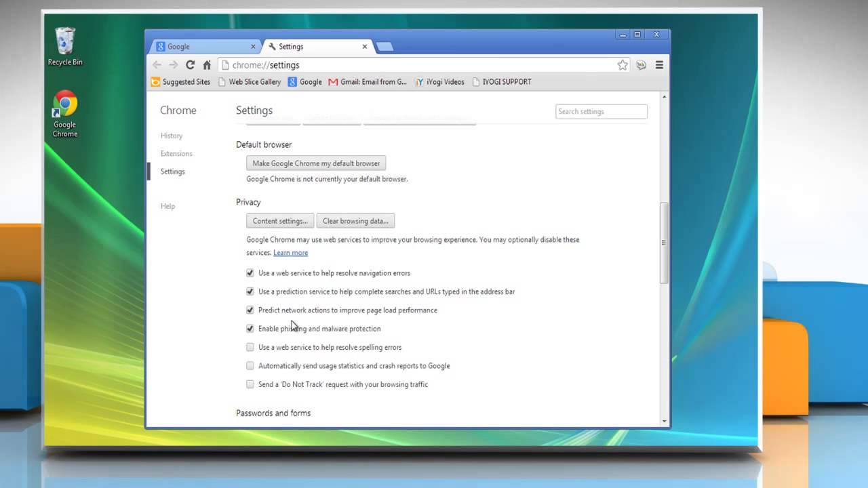Open a new tab
Viewport: 868px width, 488px height.
click(384, 47)
